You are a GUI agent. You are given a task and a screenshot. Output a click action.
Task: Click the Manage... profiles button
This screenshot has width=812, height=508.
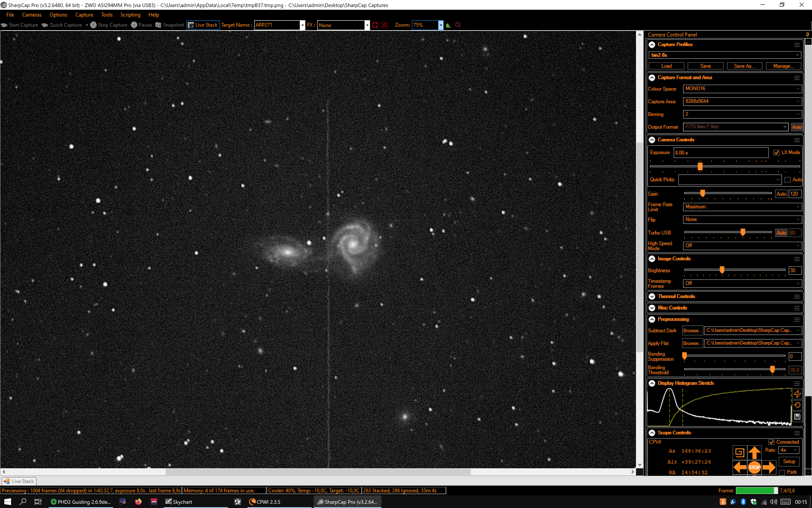click(783, 66)
